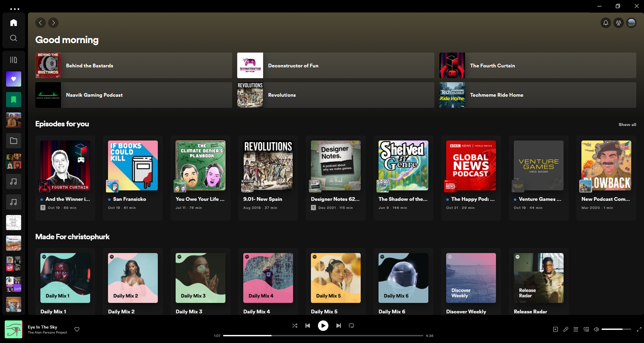Open Your Episodes bookmark tile

click(13, 100)
